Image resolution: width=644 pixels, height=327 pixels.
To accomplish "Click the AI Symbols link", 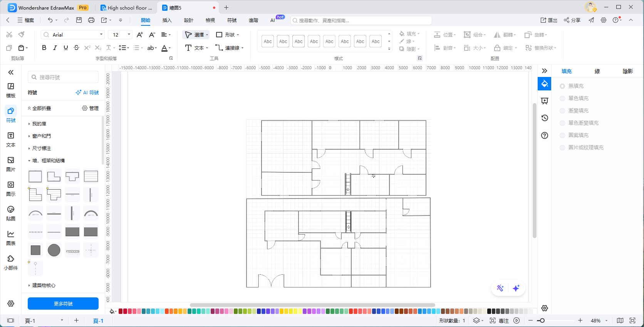I will click(87, 93).
